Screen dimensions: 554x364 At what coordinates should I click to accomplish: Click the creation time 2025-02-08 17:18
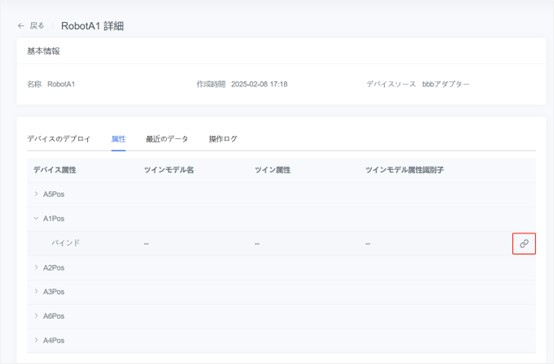[259, 84]
